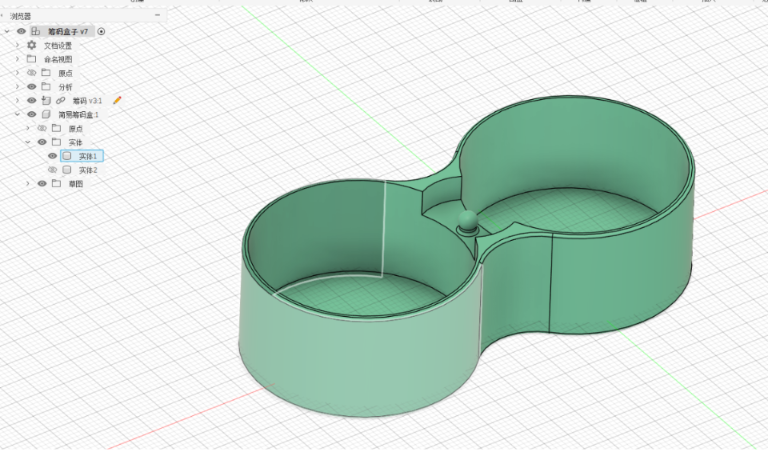
Task: Click the 命名视图 folder icon
Action: [31, 59]
